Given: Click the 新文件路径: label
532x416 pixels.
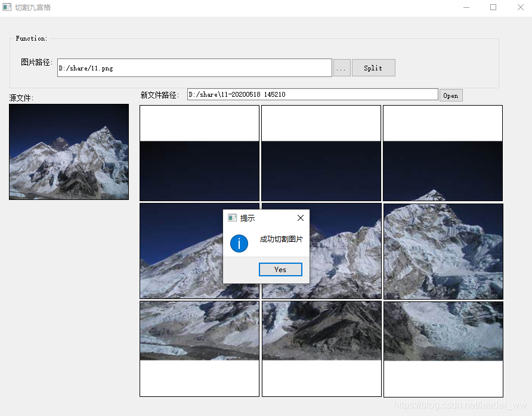Looking at the screenshot, I should click(x=159, y=95).
